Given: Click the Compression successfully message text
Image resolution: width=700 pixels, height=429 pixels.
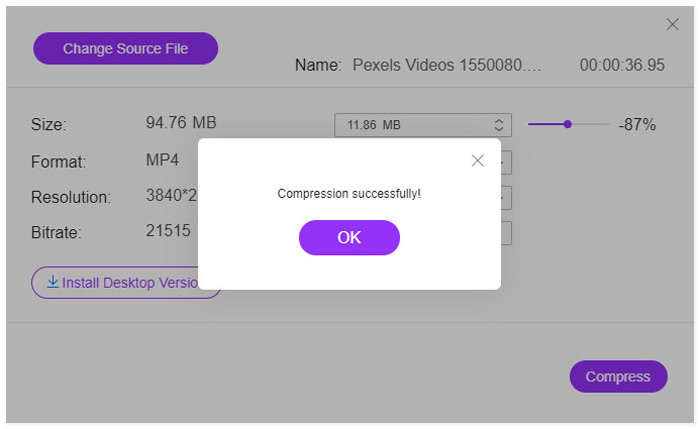Looking at the screenshot, I should point(349,193).
